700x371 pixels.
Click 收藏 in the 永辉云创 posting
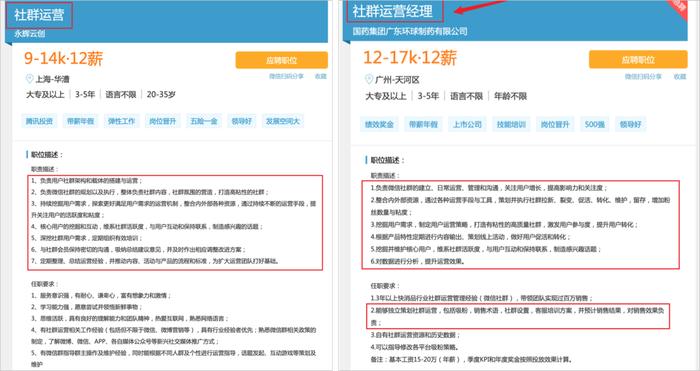tap(321, 76)
